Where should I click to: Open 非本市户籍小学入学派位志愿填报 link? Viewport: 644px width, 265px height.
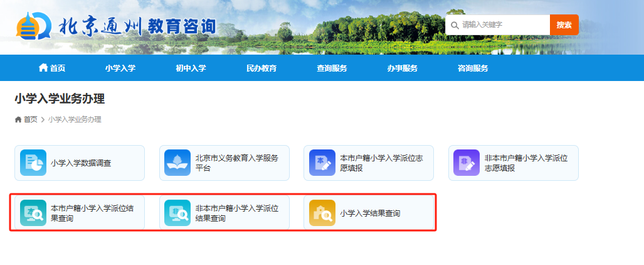(514, 163)
